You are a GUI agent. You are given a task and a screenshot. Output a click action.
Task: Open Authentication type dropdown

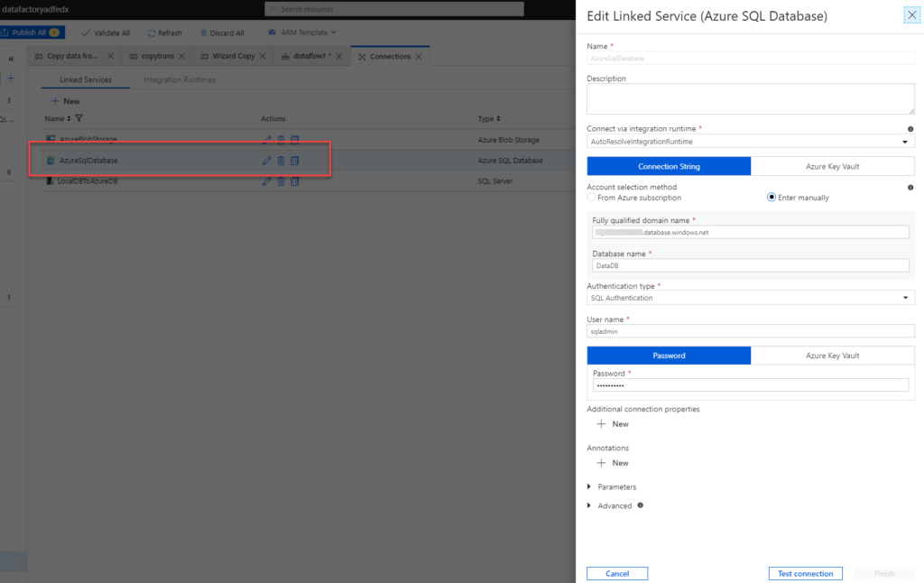tap(750, 298)
